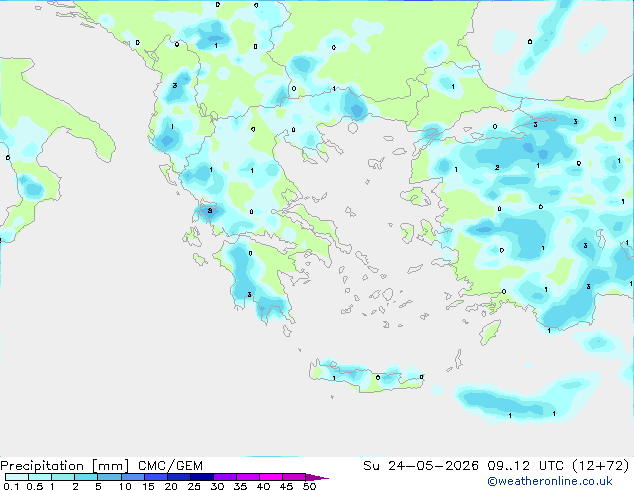The image size is (634, 490).
Task: Click the legend value label '0.5'
Action: point(35,486)
